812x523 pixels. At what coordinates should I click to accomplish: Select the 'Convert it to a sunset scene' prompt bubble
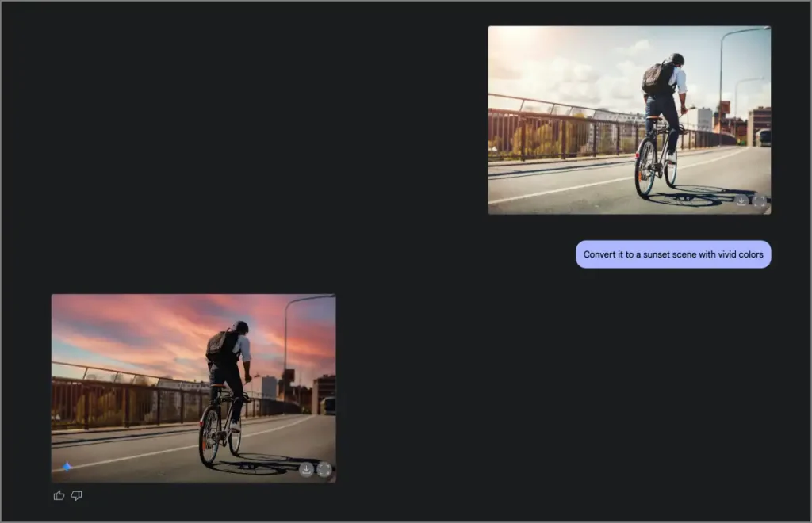click(673, 254)
